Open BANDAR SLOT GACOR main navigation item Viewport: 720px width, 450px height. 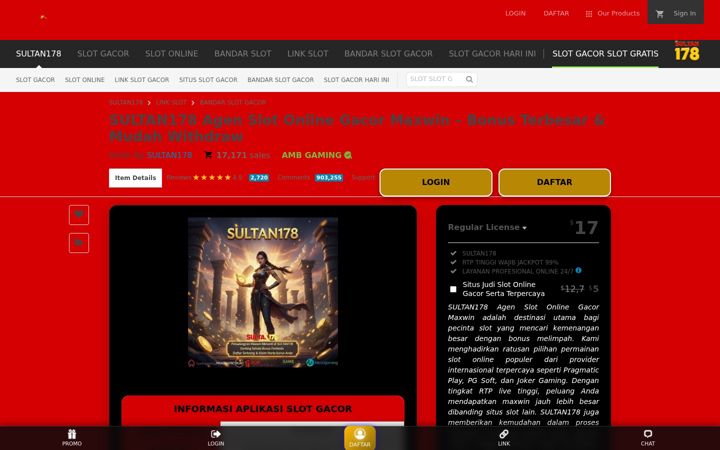(x=388, y=54)
